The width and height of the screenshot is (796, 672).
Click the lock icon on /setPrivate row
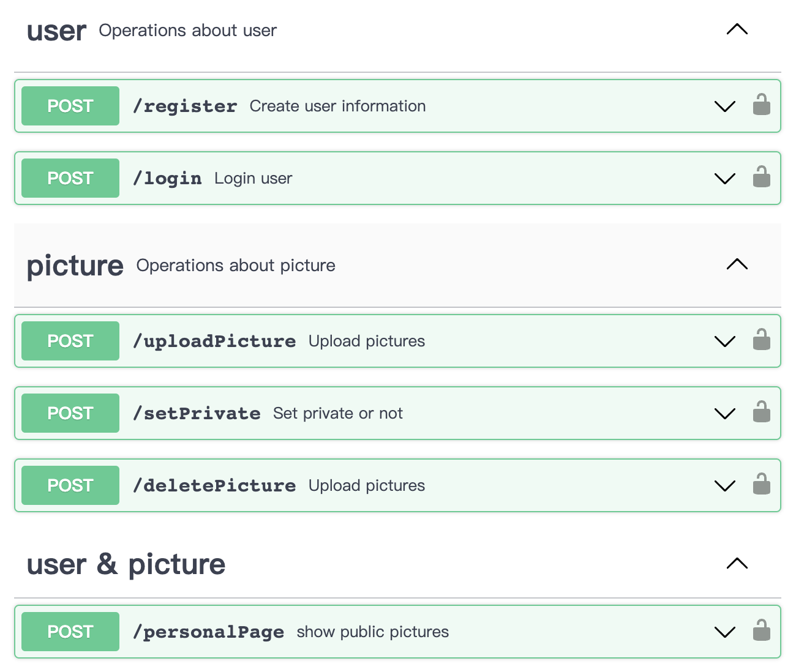pyautogui.click(x=761, y=412)
